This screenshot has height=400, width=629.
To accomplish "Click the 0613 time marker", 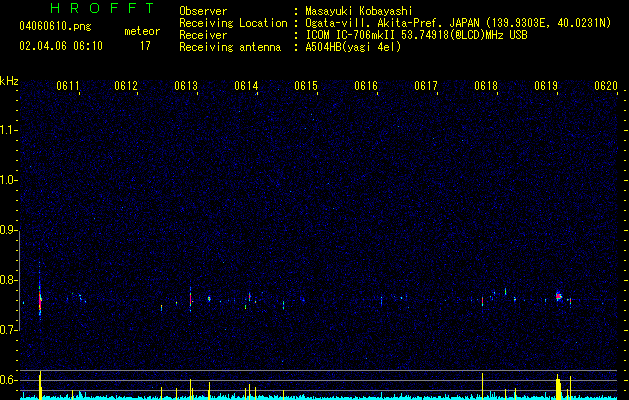I will [186, 86].
